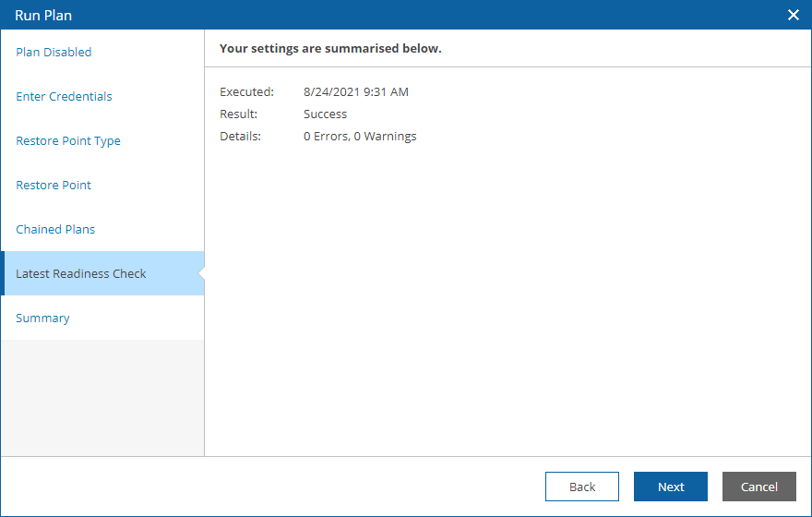Click the executed date 8/24/2021 9:31 AM
The width and height of the screenshot is (812, 517).
(356, 91)
